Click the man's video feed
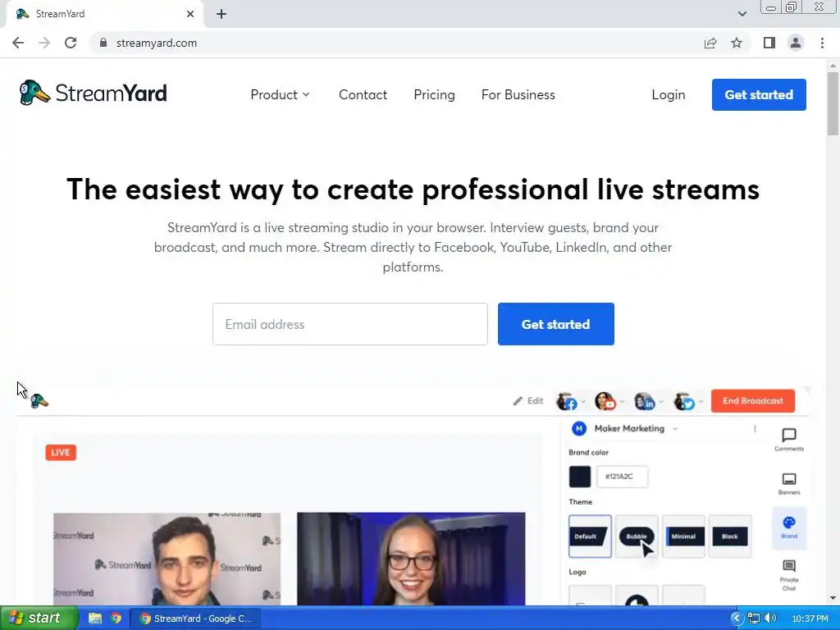840x630 pixels. (x=167, y=559)
